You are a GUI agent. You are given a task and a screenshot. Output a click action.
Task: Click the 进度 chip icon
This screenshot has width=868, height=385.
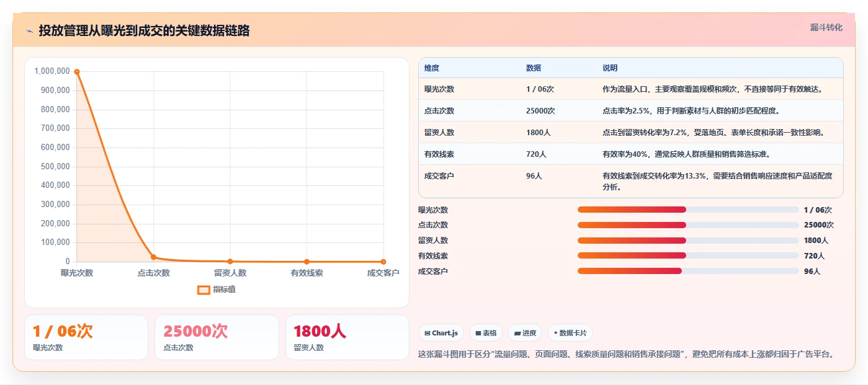[x=517, y=334]
